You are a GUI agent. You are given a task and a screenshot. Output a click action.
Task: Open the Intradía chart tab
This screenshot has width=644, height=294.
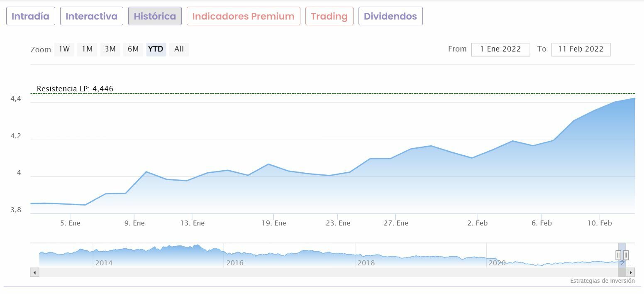tap(30, 16)
